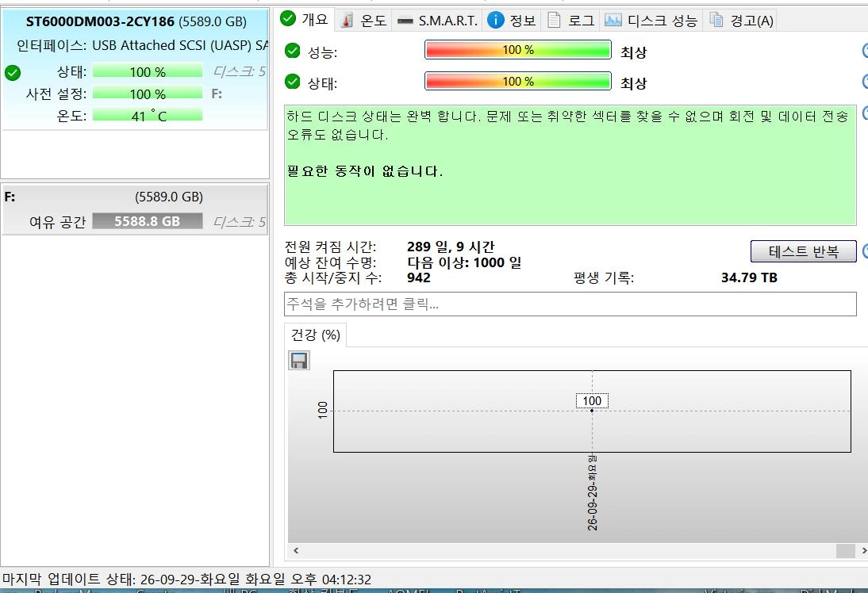Click the 온도 41 °C bar
The width and height of the screenshot is (868, 593).
pos(148,117)
